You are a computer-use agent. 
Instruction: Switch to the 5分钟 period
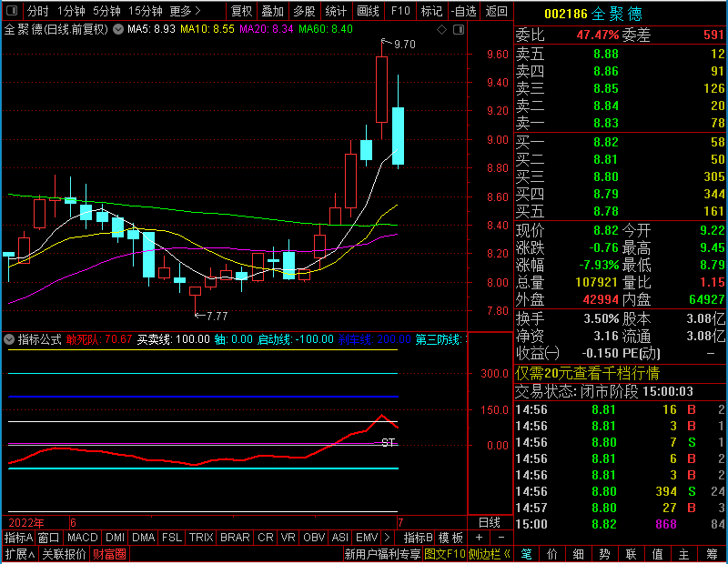click(x=106, y=11)
